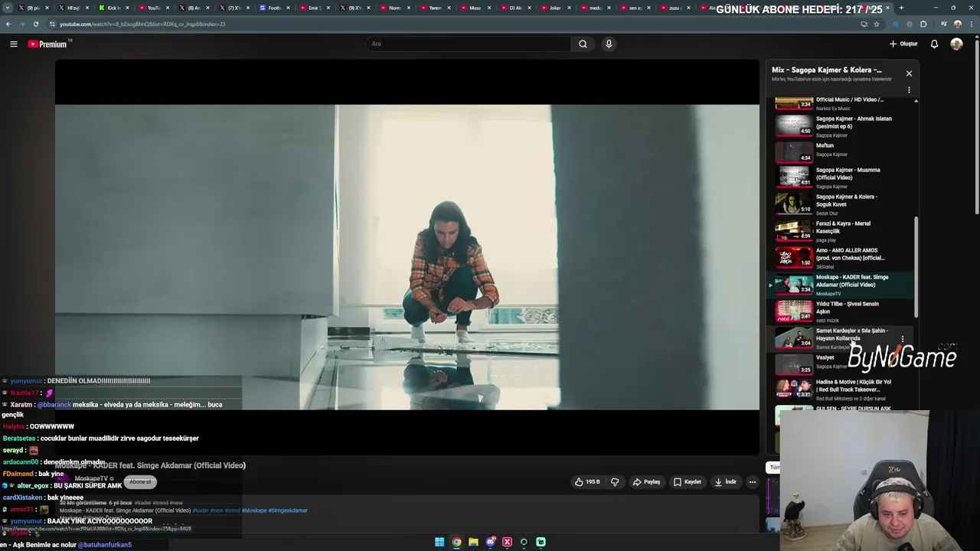Bookmark this page with star icon

tap(877, 24)
